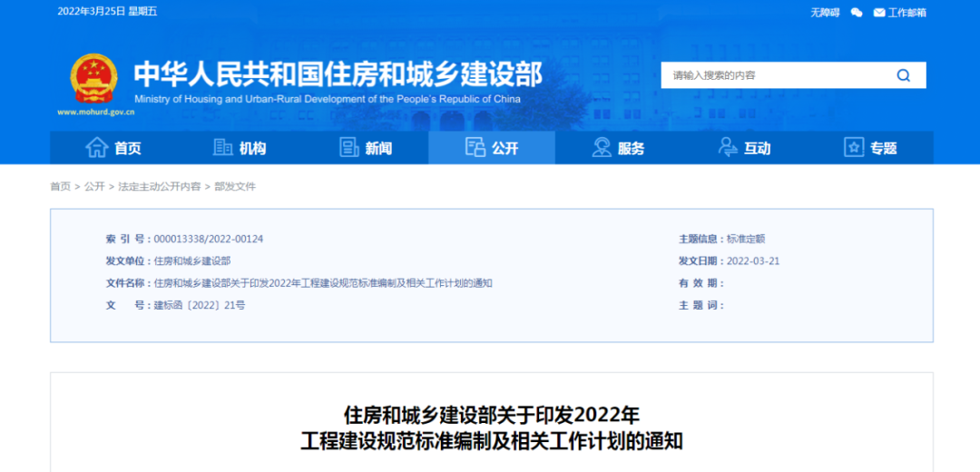The width and height of the screenshot is (980, 472).
Task: Click the www.mohurd.gov.cn site address
Action: [x=95, y=113]
